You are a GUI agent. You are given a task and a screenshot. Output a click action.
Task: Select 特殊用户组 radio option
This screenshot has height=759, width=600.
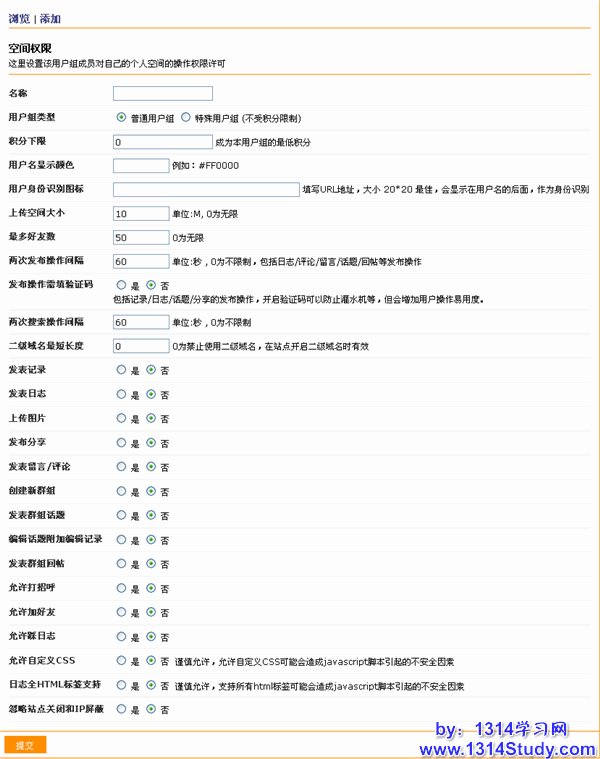click(186, 118)
